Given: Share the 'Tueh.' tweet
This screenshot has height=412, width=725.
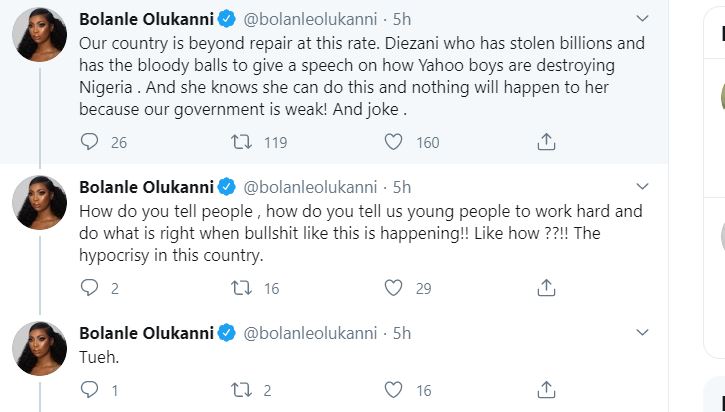Looking at the screenshot, I should pos(546,390).
